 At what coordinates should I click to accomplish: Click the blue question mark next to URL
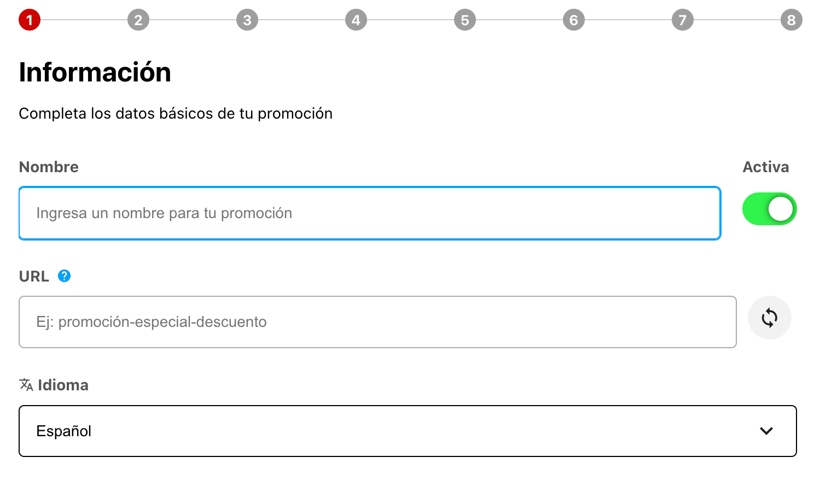65,276
